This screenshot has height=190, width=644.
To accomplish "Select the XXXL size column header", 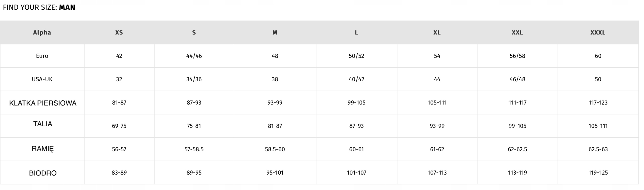I will pos(598,32).
